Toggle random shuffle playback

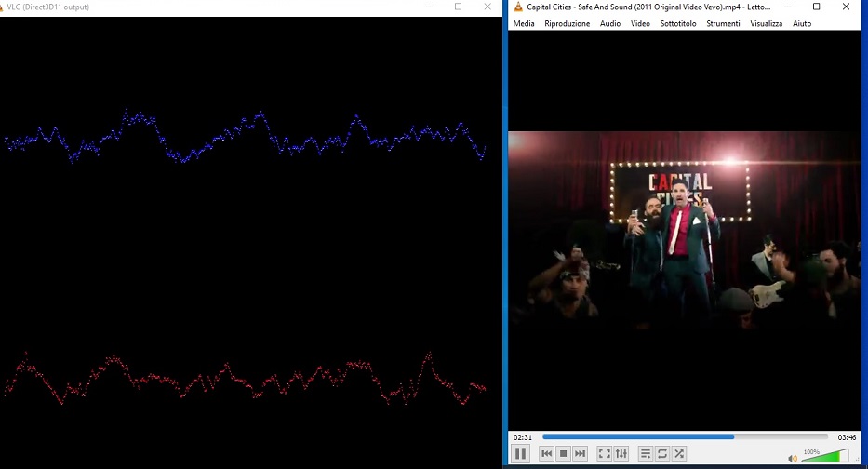[679, 453]
